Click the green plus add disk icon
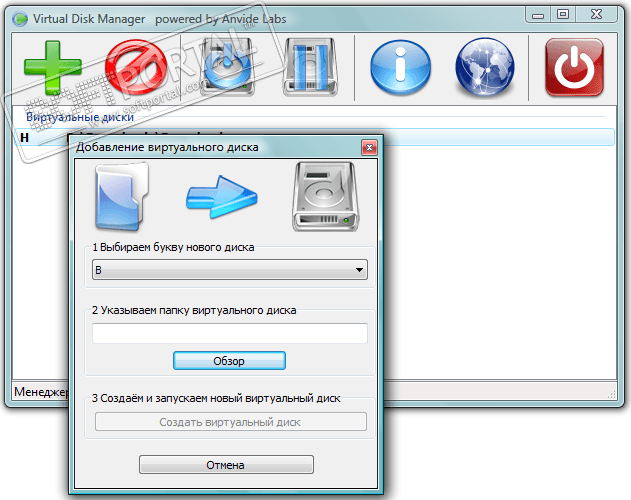The height and width of the screenshot is (500, 631). click(x=53, y=67)
